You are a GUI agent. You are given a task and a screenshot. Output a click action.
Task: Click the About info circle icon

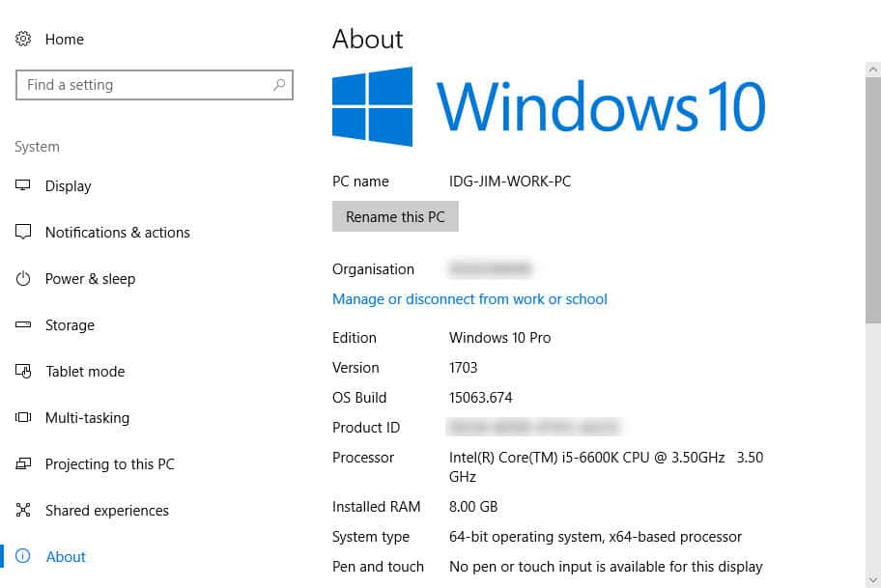[23, 557]
